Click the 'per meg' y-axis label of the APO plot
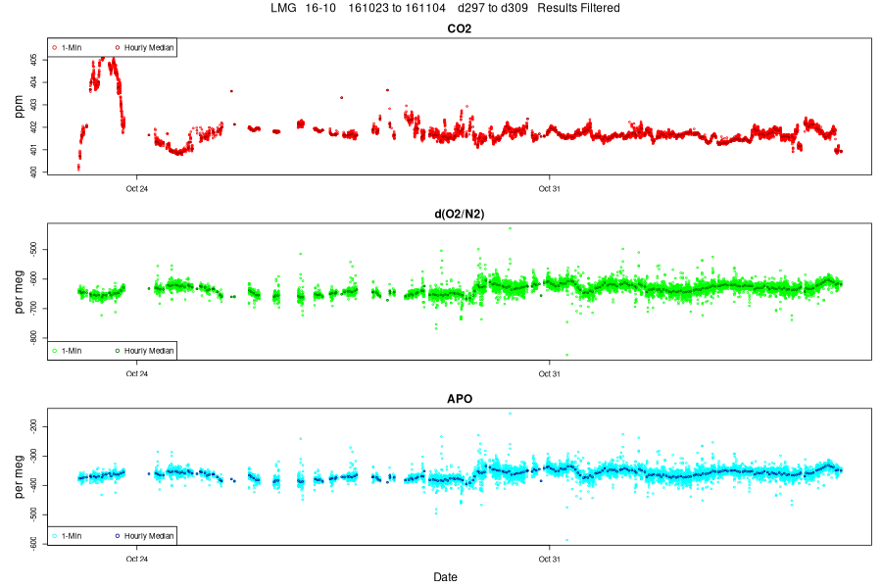 pos(20,476)
